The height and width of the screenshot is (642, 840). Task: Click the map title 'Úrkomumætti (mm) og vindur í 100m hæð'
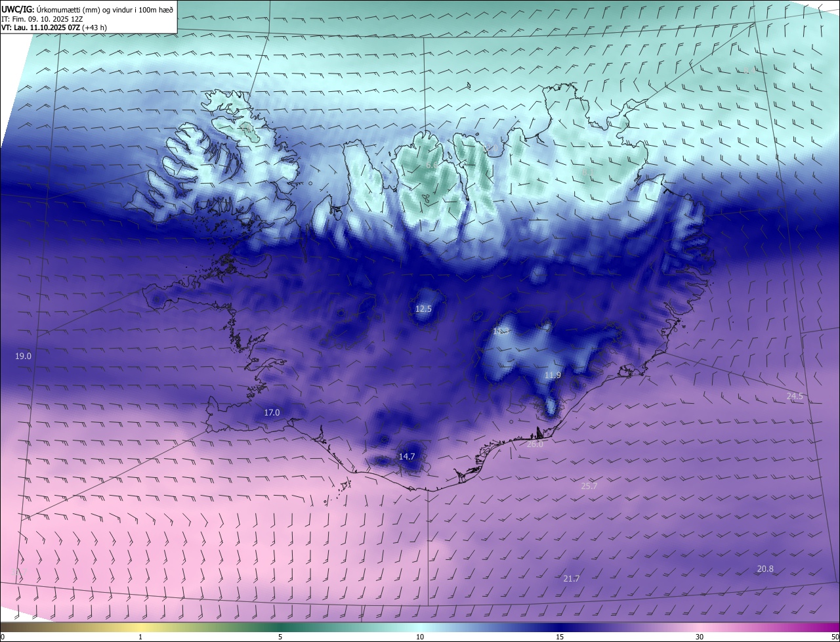(x=105, y=9)
